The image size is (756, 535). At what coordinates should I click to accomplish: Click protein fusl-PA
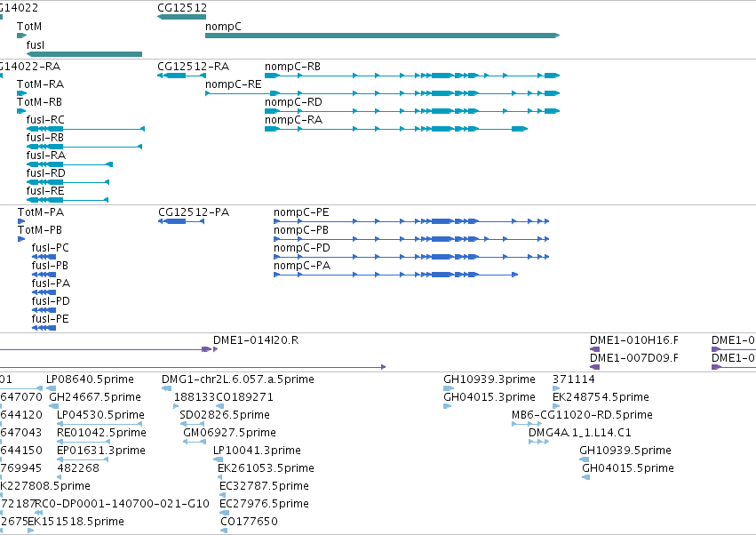coord(44,292)
